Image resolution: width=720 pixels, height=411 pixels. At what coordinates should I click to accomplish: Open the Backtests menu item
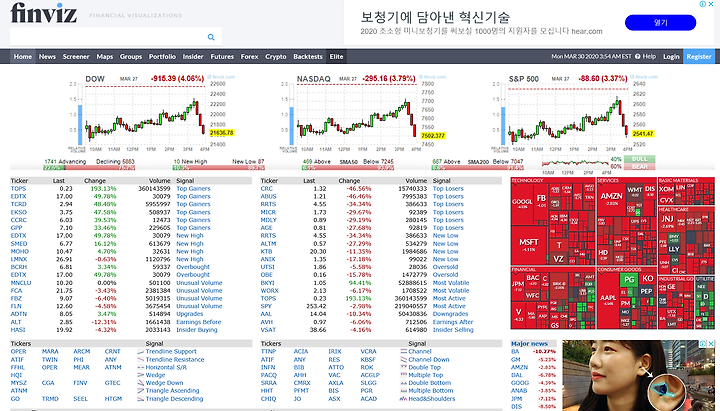pyautogui.click(x=308, y=56)
